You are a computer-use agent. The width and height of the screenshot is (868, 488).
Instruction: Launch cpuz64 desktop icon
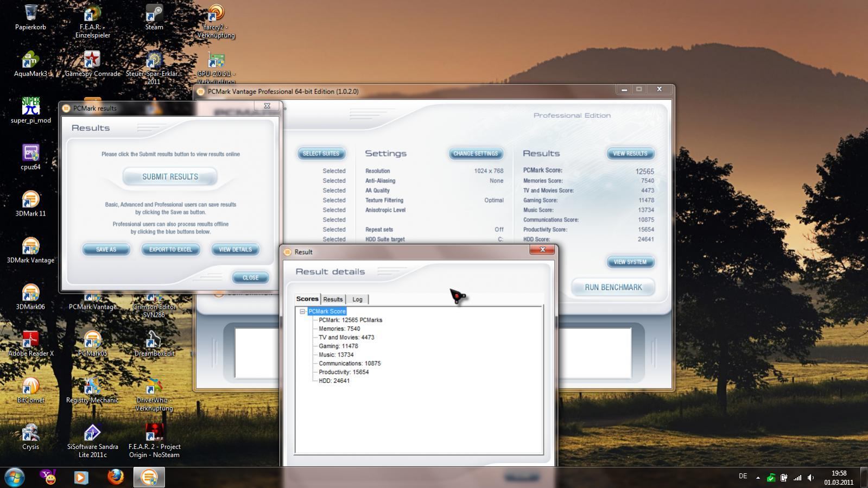coord(30,158)
